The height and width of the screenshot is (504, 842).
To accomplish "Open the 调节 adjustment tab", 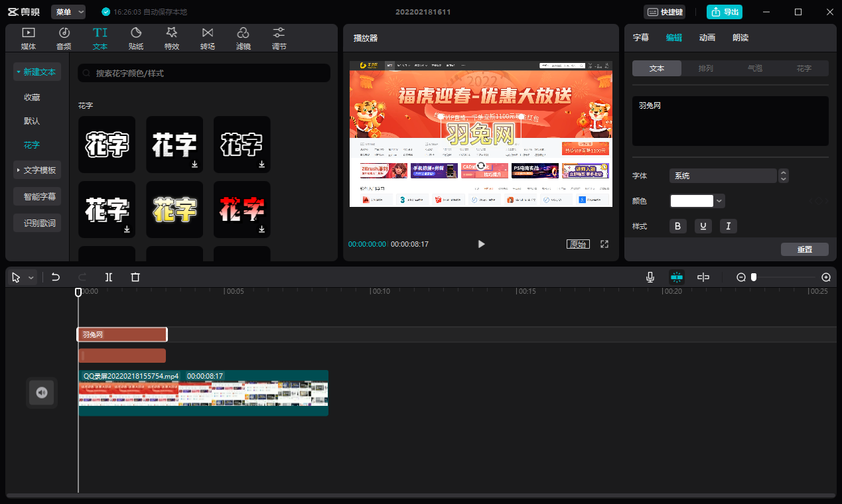I will coord(279,38).
